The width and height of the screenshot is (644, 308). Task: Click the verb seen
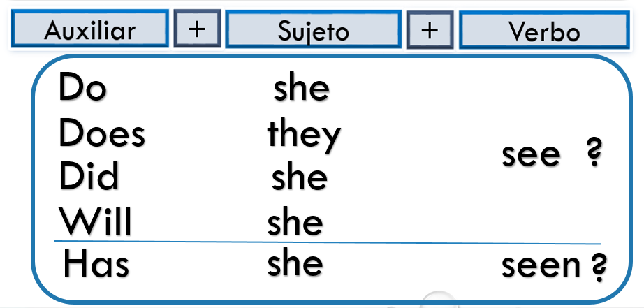[x=541, y=266]
